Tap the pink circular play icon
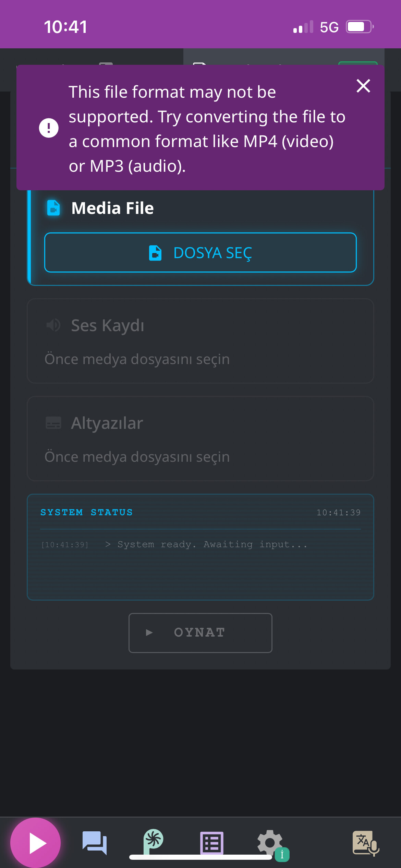 [x=36, y=843]
